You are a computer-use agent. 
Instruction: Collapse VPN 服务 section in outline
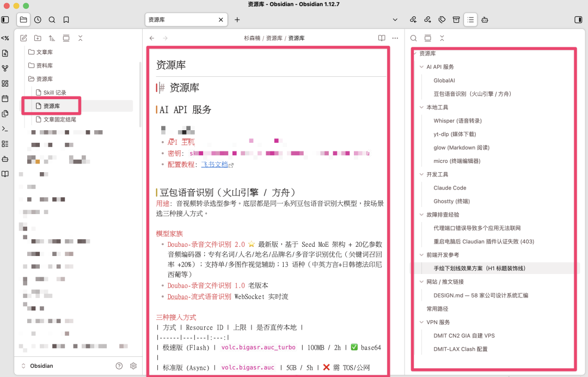click(421, 322)
